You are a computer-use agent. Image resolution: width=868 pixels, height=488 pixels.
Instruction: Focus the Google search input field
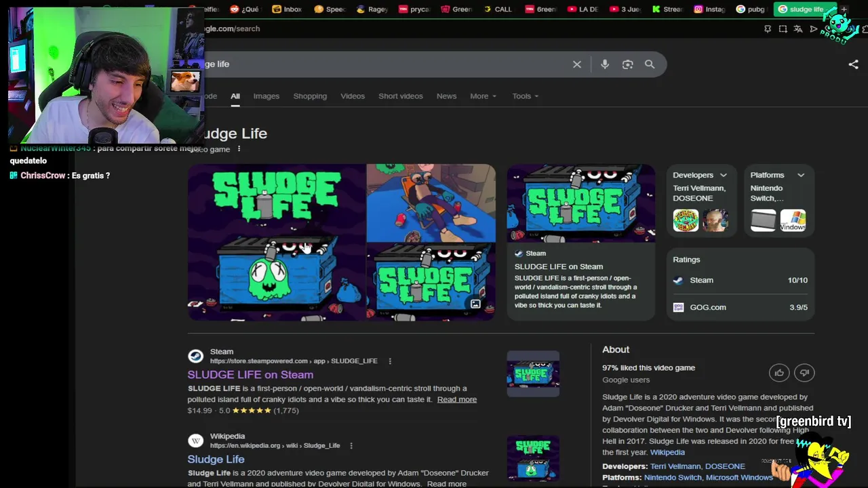point(387,64)
